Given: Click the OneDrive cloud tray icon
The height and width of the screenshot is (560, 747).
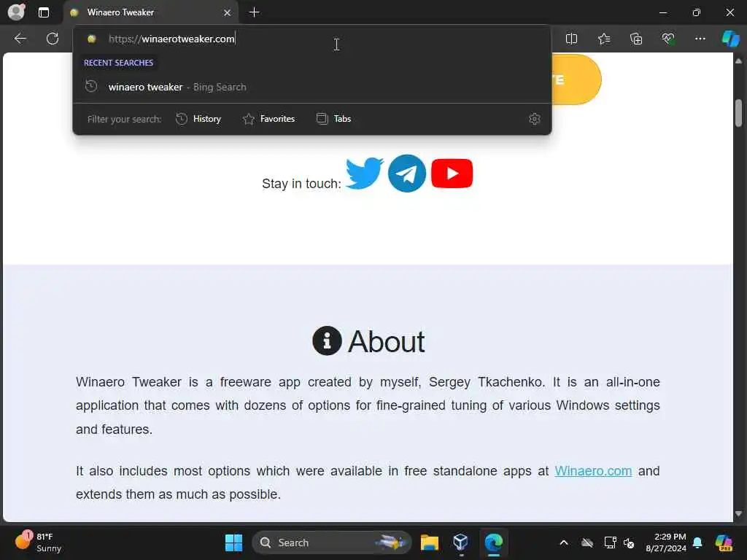Looking at the screenshot, I should pyautogui.click(x=587, y=542).
